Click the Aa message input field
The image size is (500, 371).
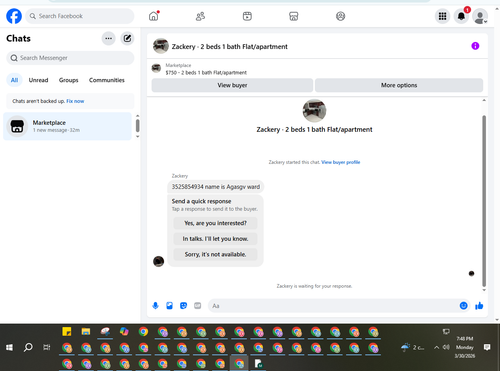click(333, 306)
